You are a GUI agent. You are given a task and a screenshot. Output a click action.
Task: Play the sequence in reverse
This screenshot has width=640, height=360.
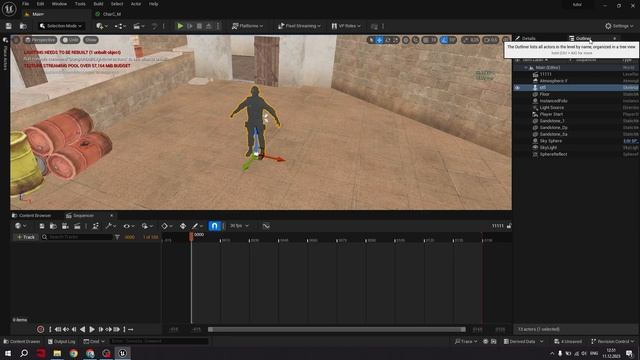83,329
